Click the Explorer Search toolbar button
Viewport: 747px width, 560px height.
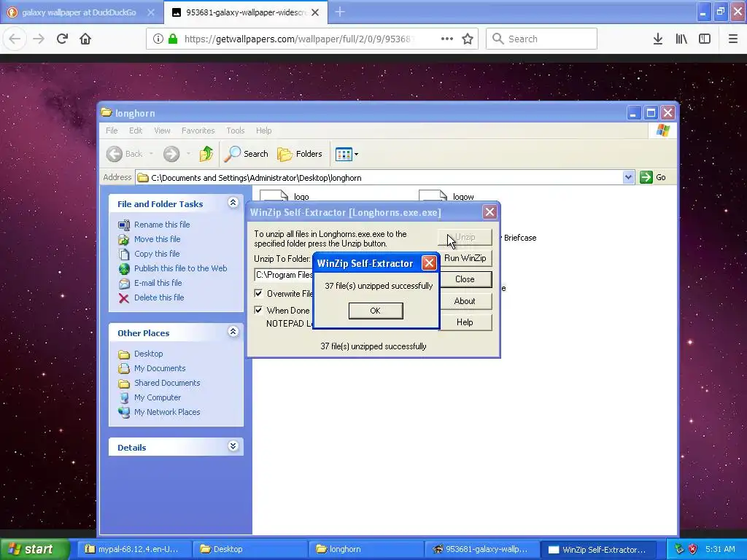247,154
